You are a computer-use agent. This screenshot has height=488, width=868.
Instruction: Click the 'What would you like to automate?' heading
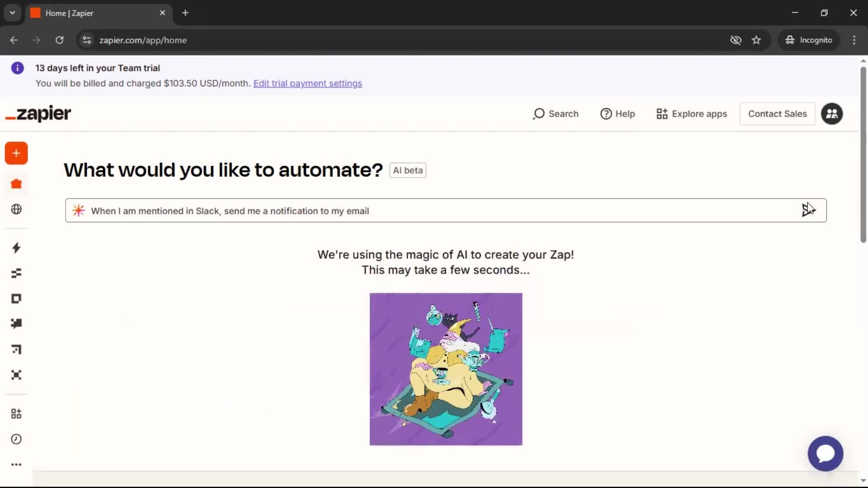point(223,170)
